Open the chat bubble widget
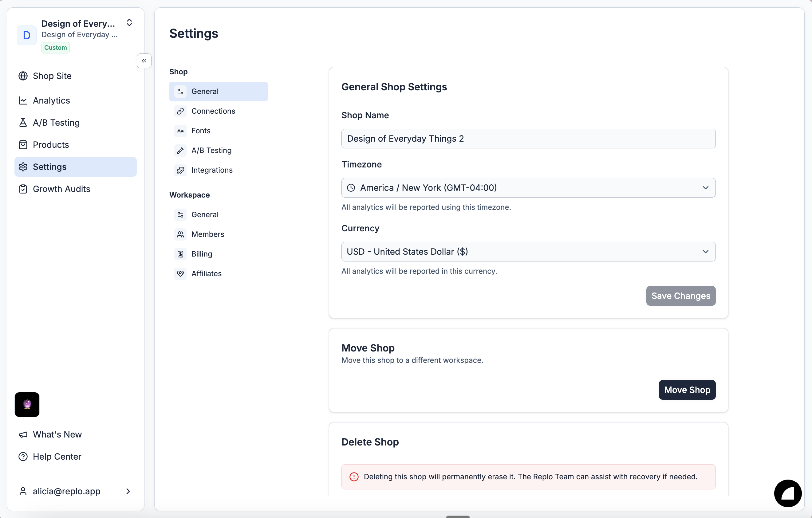 coord(787,493)
